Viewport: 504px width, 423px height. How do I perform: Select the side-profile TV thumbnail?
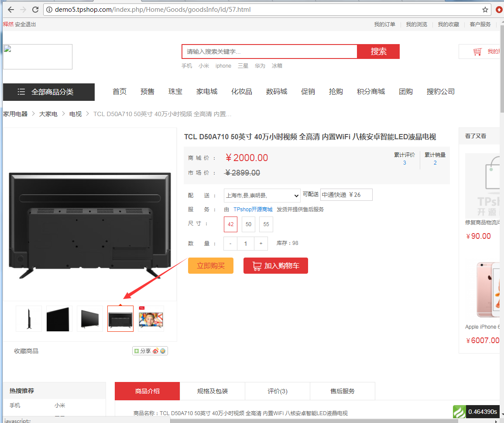pyautogui.click(x=29, y=319)
